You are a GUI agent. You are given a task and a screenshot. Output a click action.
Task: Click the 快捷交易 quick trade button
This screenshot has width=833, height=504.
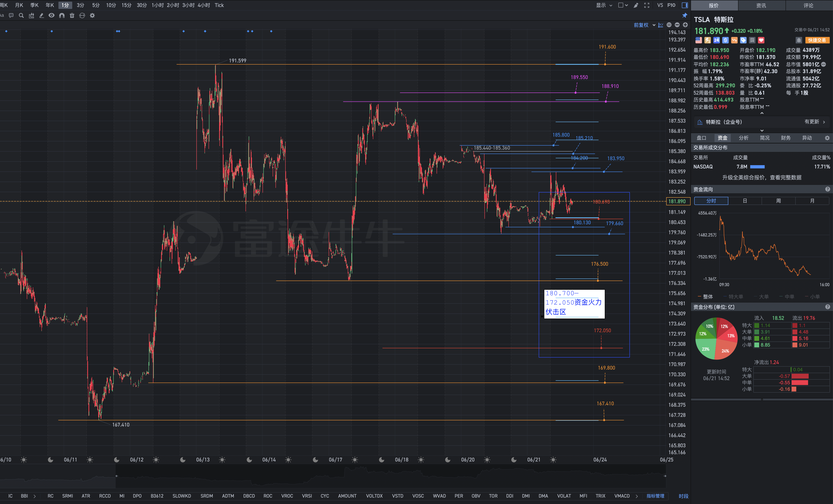[817, 40]
